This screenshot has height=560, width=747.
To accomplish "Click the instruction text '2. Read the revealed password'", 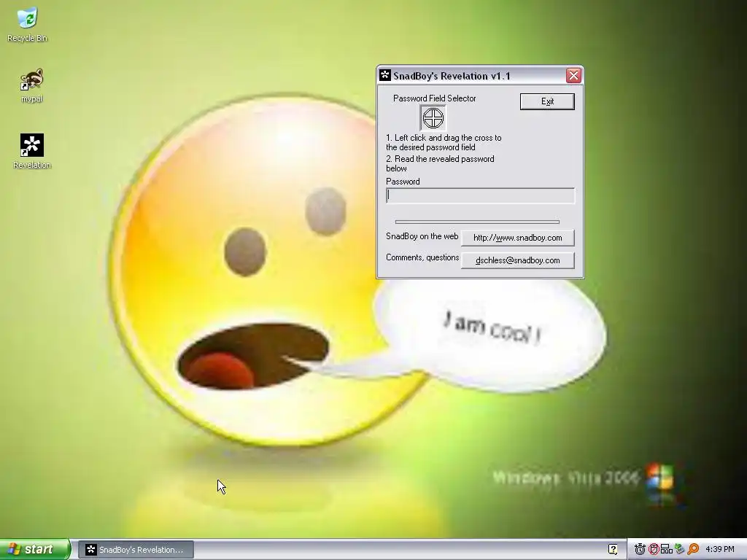I will coord(440,163).
